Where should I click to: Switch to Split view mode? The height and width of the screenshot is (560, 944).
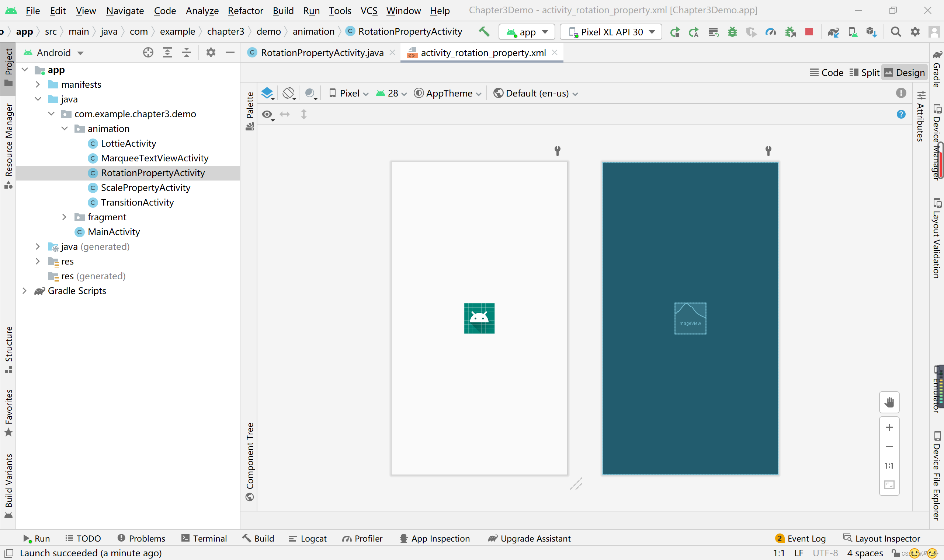coord(864,73)
